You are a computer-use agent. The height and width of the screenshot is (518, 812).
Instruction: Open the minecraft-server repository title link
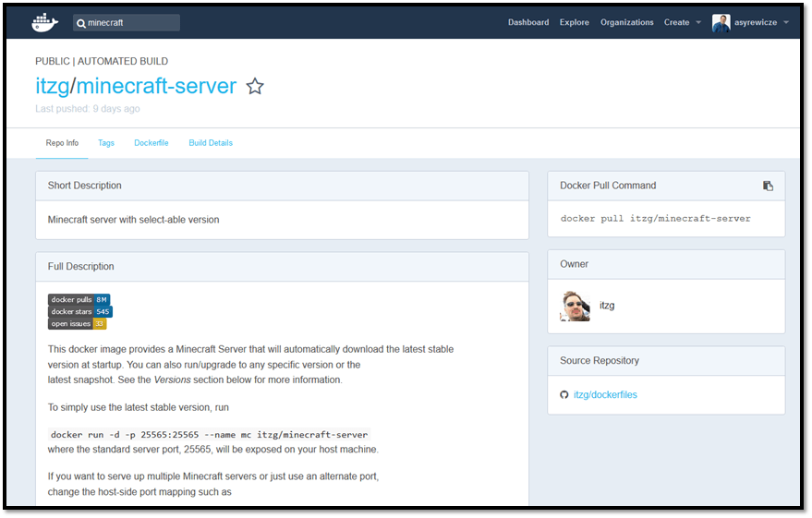tap(156, 86)
